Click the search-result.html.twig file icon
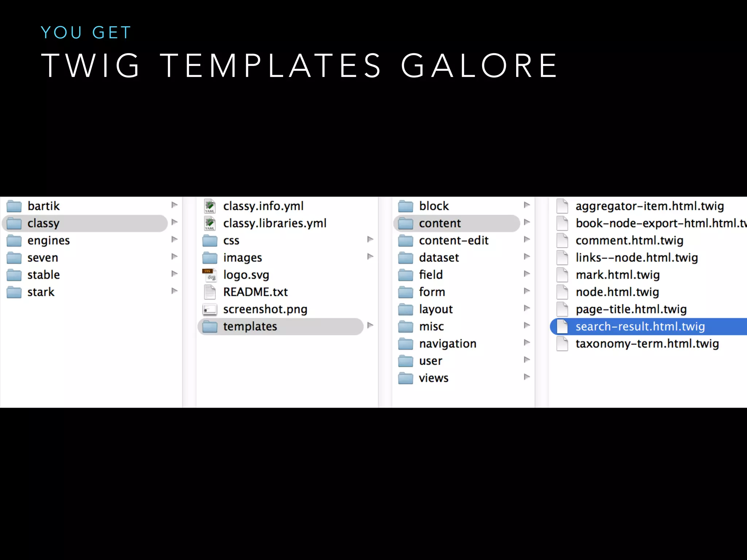The image size is (747, 560). pos(562,327)
